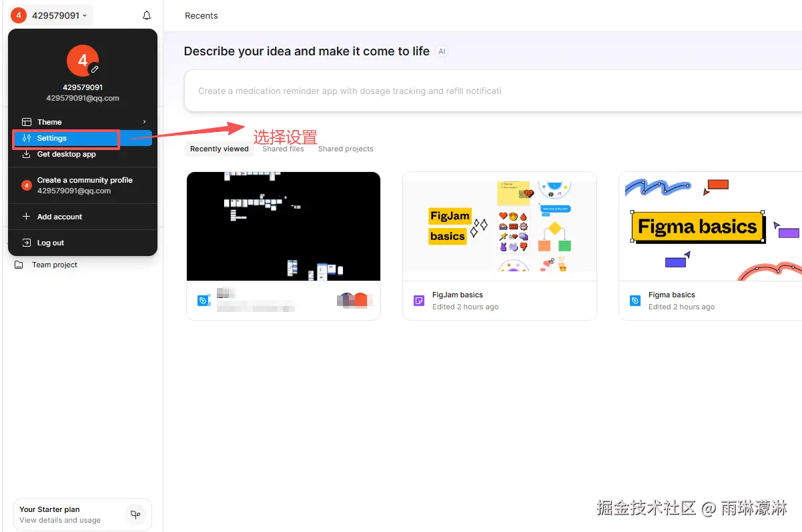Click the Get desktop app download icon
802x532 pixels.
pos(27,154)
